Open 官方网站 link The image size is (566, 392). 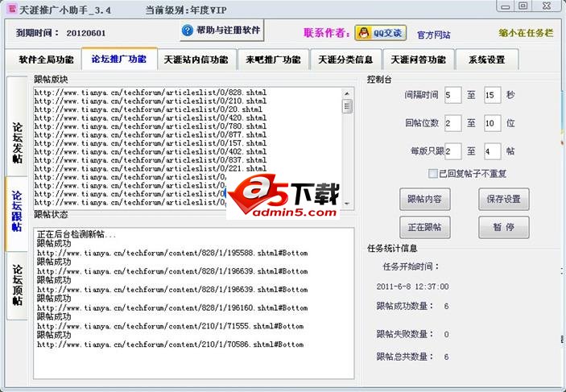pyautogui.click(x=433, y=35)
